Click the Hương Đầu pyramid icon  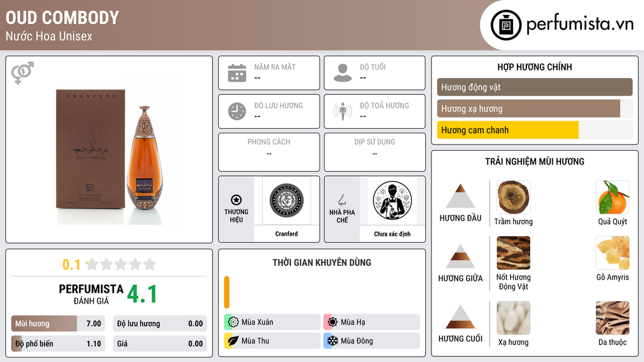pyautogui.click(x=460, y=196)
